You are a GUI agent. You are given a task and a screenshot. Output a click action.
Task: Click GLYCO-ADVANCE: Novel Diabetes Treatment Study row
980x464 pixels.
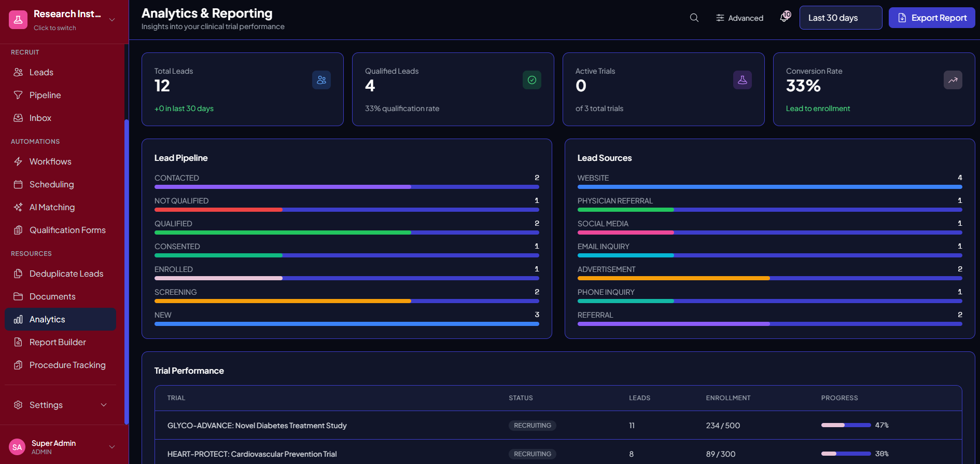click(x=558, y=425)
